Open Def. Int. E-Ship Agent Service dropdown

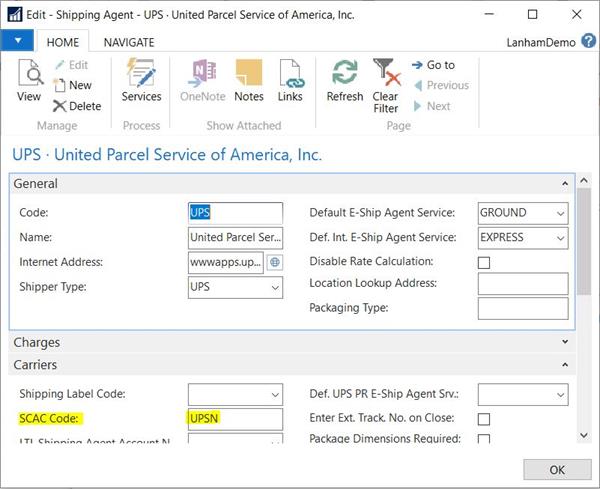(561, 238)
